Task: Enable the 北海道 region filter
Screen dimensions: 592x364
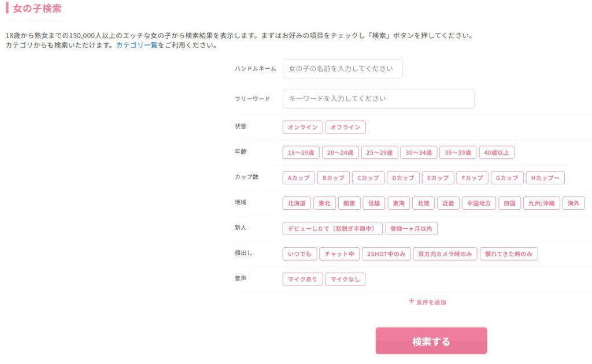Action: [x=297, y=203]
